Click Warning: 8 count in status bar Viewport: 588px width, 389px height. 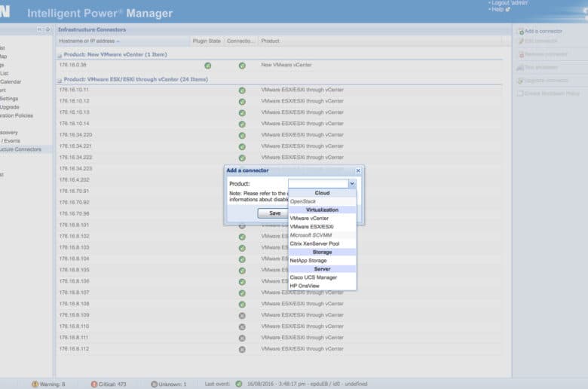point(52,384)
